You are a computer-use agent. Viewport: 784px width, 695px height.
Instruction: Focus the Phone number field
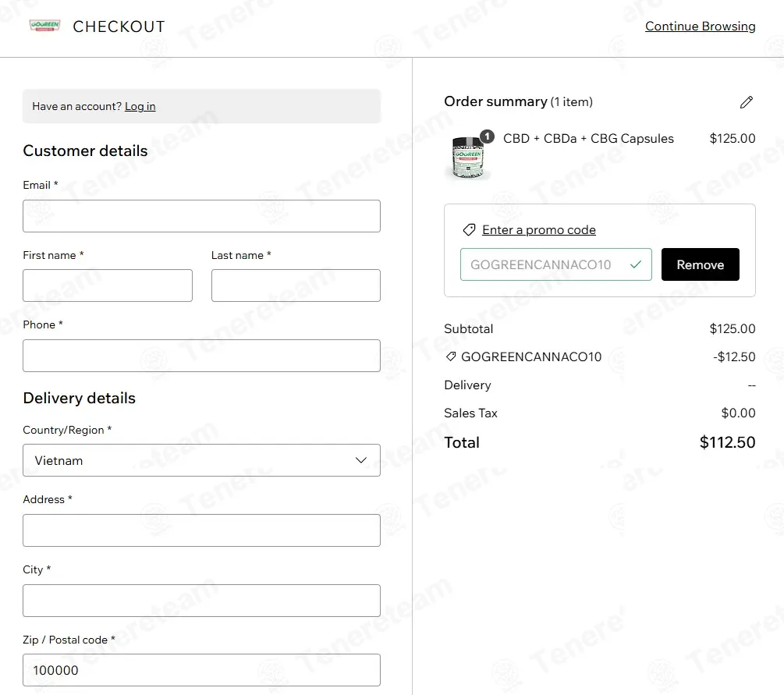pyautogui.click(x=201, y=356)
